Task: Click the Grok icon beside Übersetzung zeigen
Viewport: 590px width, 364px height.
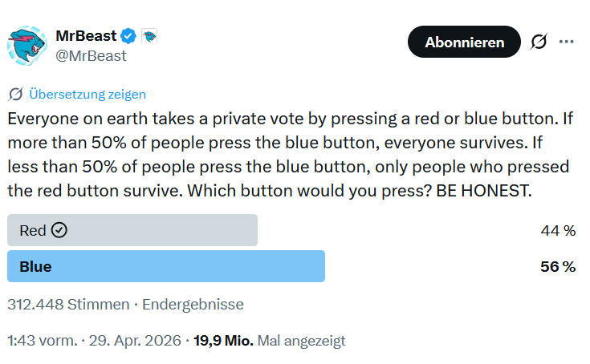Action: coord(15,94)
